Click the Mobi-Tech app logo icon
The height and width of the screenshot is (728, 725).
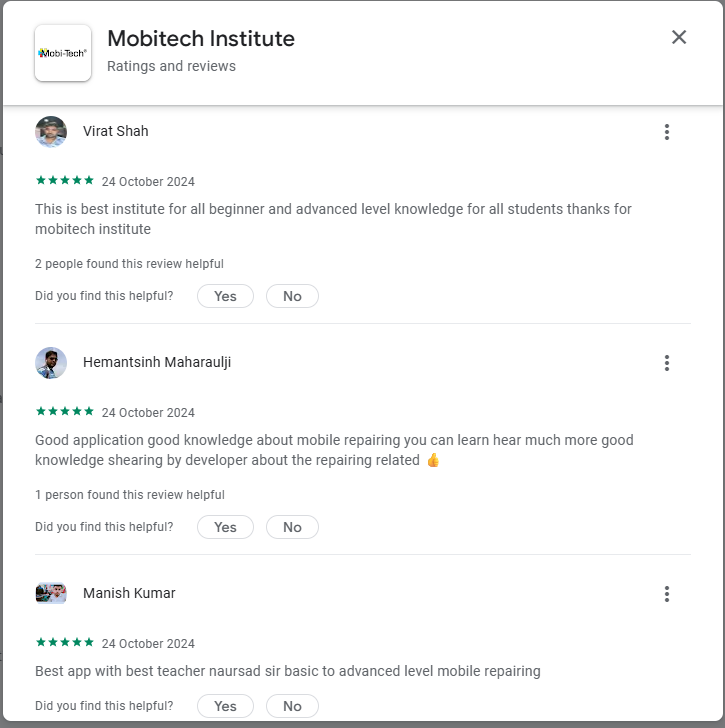[63, 53]
